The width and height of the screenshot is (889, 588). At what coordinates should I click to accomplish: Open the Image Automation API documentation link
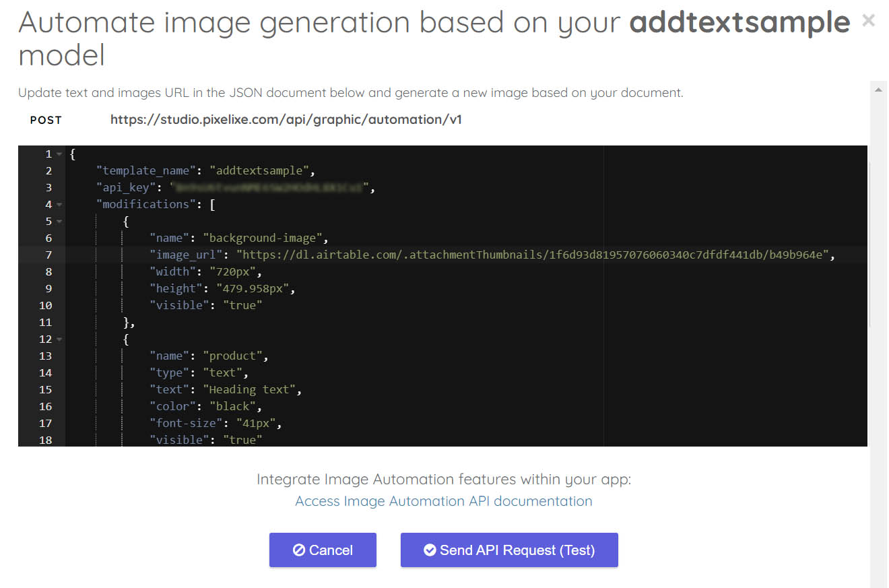pos(444,501)
